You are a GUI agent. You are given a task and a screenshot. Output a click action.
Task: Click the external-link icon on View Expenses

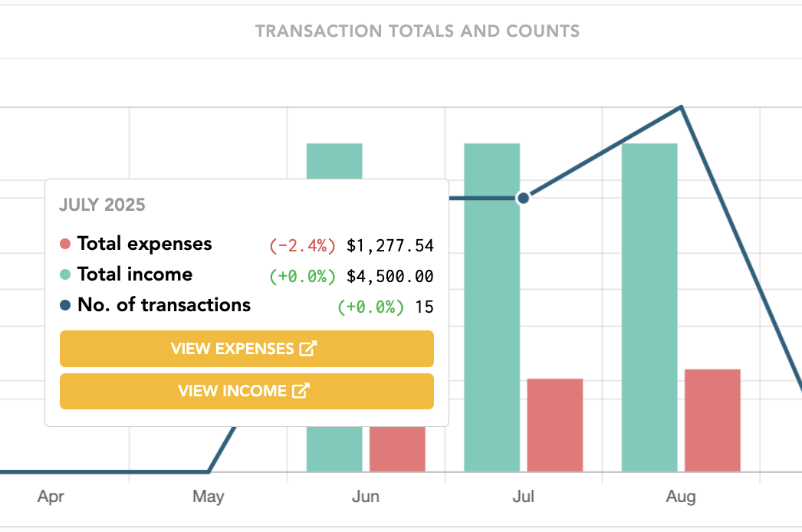point(308,349)
